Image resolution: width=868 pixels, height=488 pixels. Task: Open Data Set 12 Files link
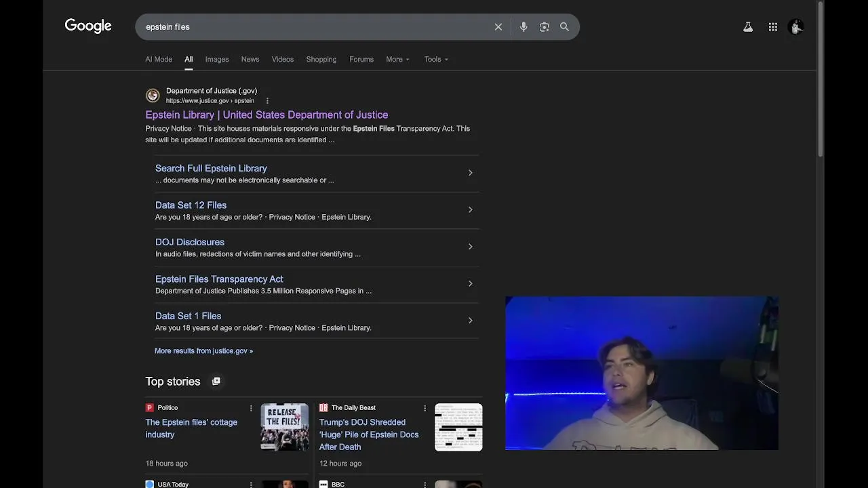click(191, 205)
